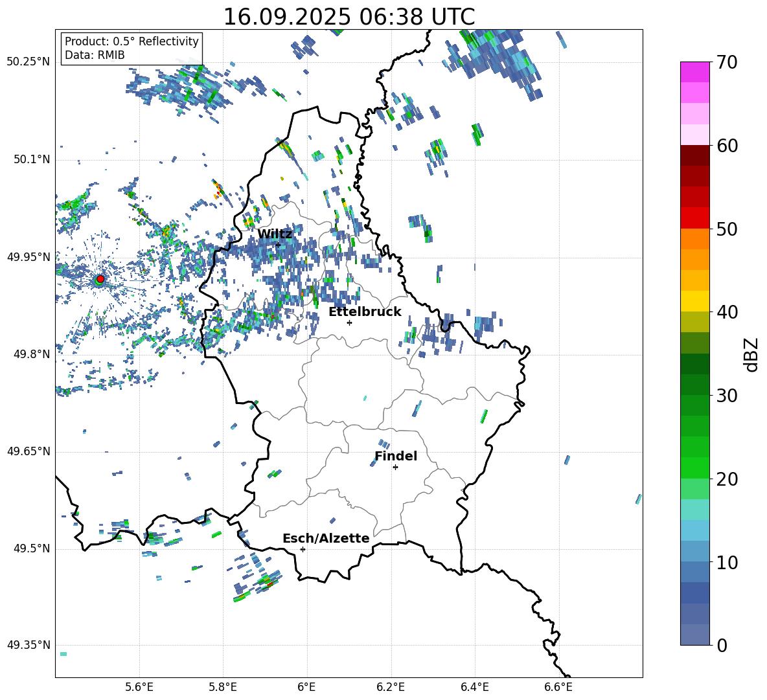
Task: Click the dBZ colorbar axis label
Action: [751, 354]
